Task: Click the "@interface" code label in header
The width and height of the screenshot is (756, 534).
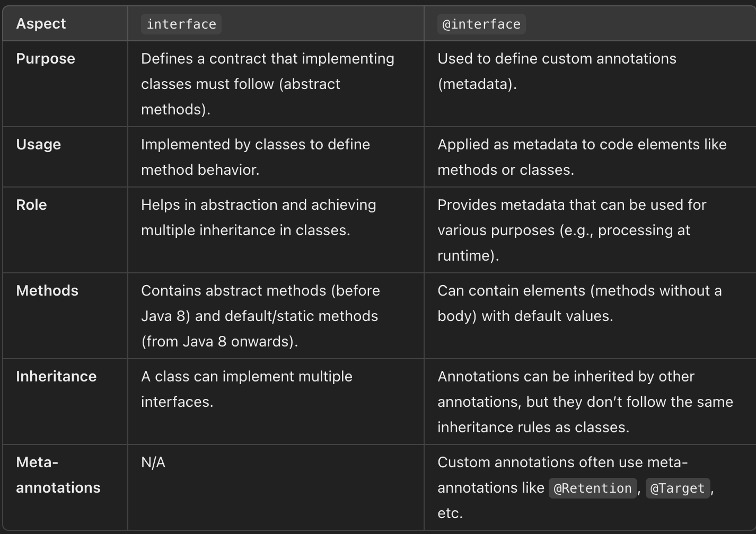Action: pos(481,24)
